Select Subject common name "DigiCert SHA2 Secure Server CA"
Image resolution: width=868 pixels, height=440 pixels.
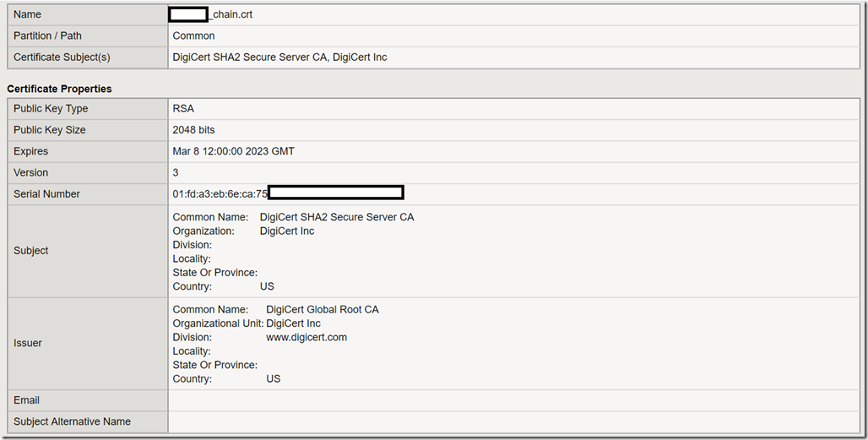click(x=337, y=217)
